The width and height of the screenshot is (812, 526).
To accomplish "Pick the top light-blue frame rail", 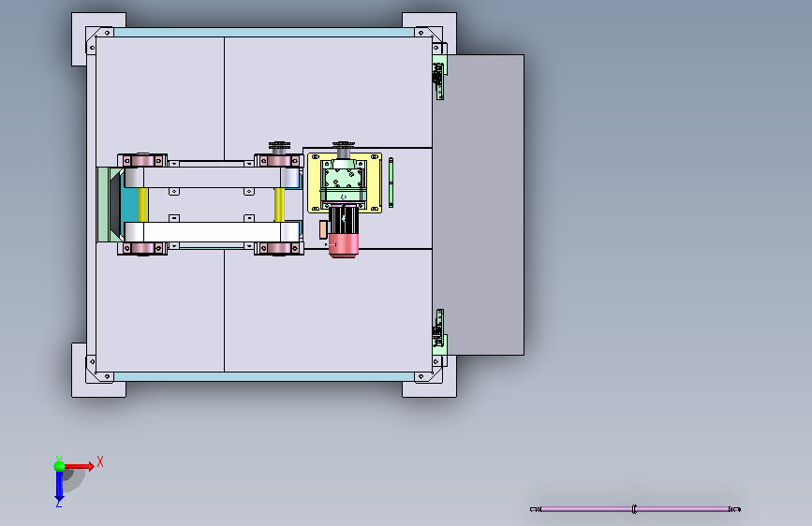I will tap(264, 33).
